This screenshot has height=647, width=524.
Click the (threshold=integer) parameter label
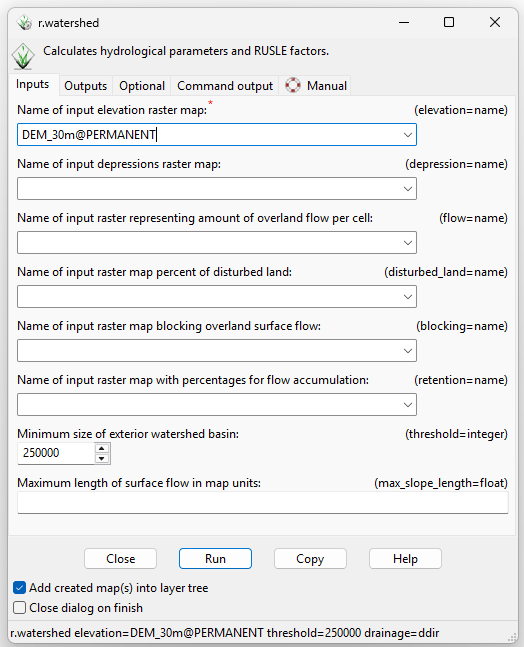[x=456, y=434]
